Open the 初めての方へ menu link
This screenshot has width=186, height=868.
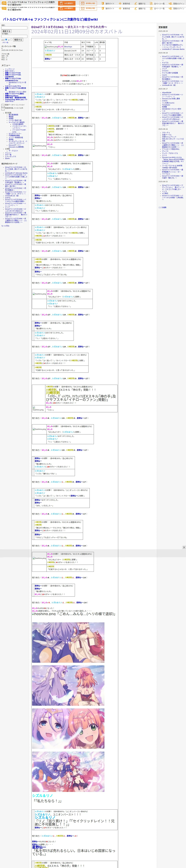[10, 71]
